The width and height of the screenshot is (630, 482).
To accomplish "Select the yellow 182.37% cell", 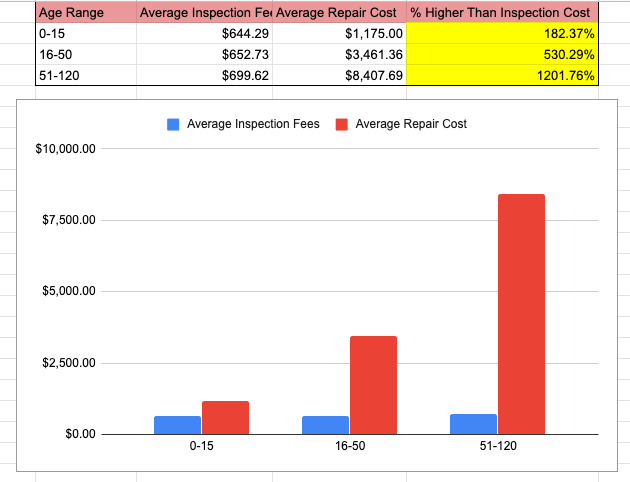I will (x=502, y=34).
